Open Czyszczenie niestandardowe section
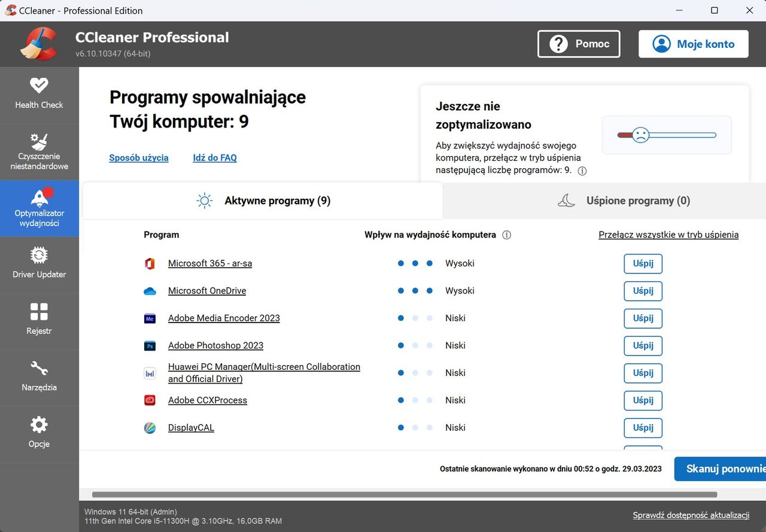This screenshot has width=766, height=532. click(39, 152)
